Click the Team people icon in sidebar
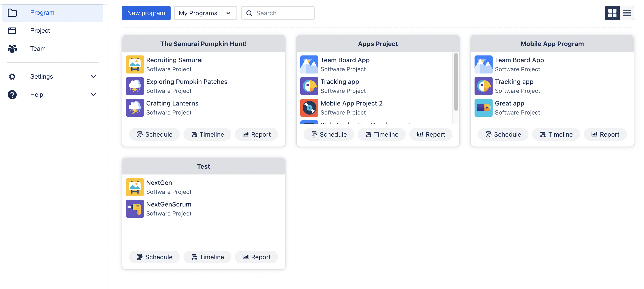Image resolution: width=644 pixels, height=289 pixels. tap(12, 48)
